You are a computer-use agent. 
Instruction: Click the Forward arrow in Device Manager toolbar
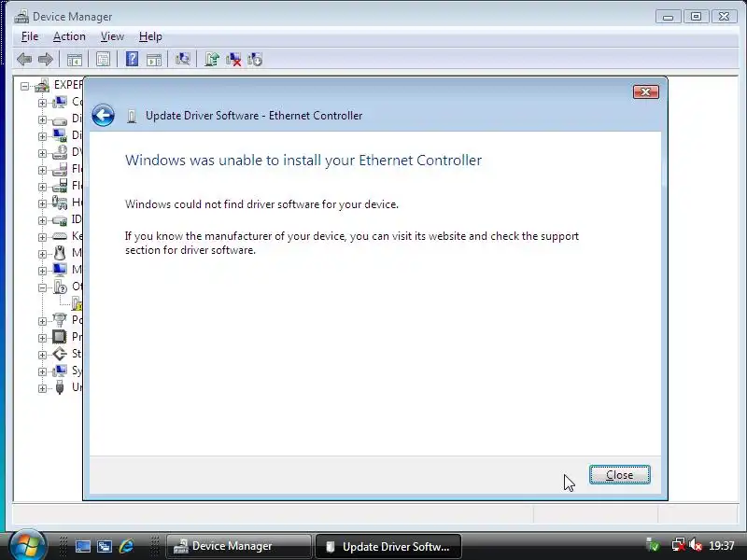45,60
